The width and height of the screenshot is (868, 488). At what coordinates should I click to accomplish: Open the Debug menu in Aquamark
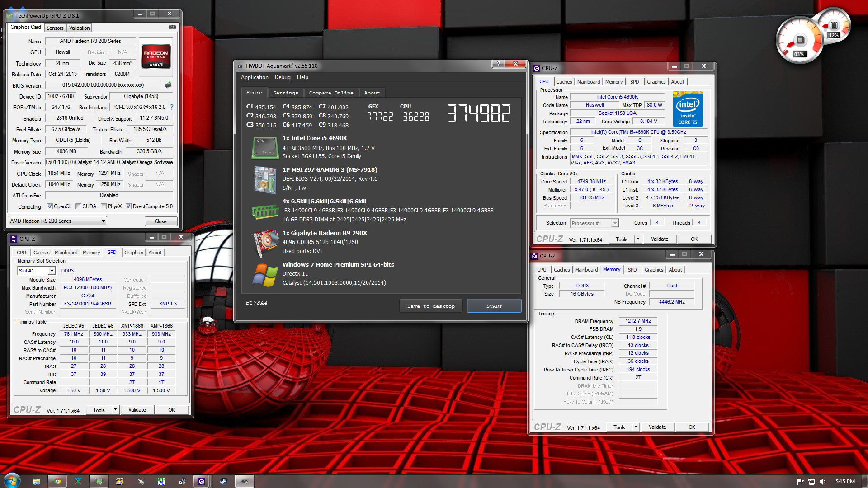(x=283, y=77)
